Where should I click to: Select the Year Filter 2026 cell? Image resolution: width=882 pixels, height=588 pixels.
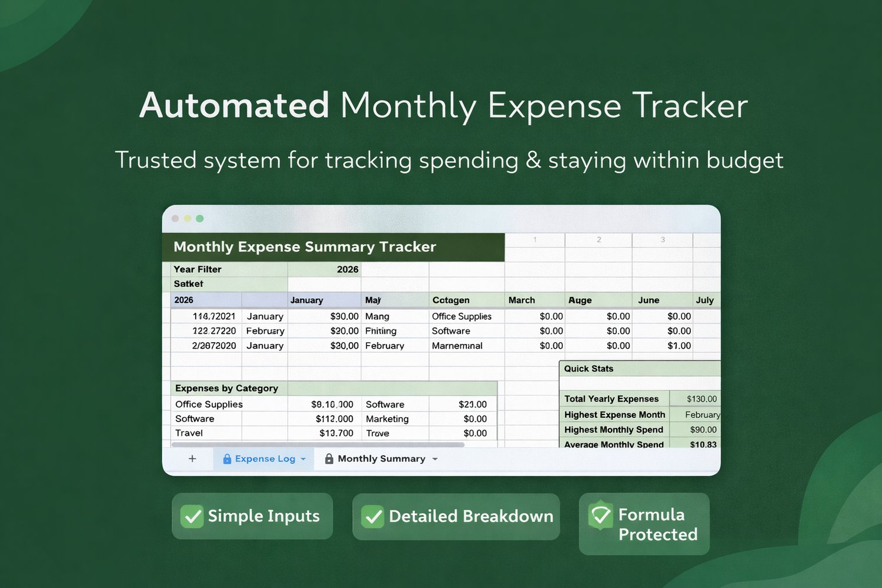pyautogui.click(x=324, y=269)
